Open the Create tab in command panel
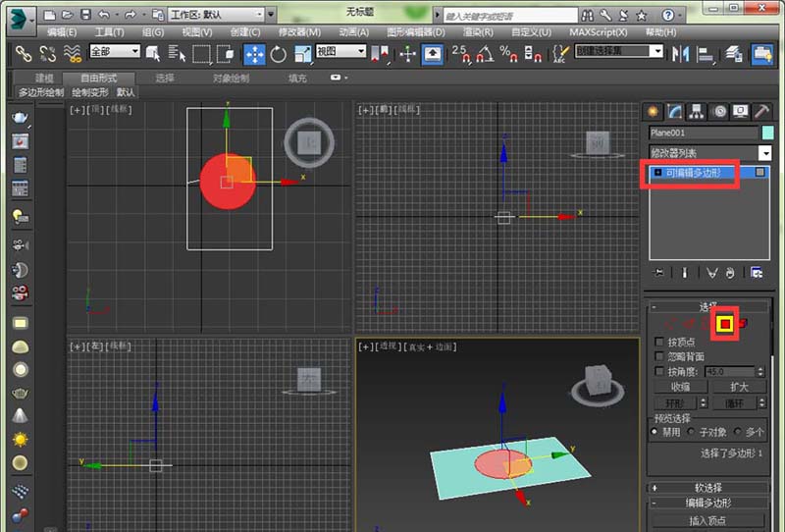 [654, 111]
